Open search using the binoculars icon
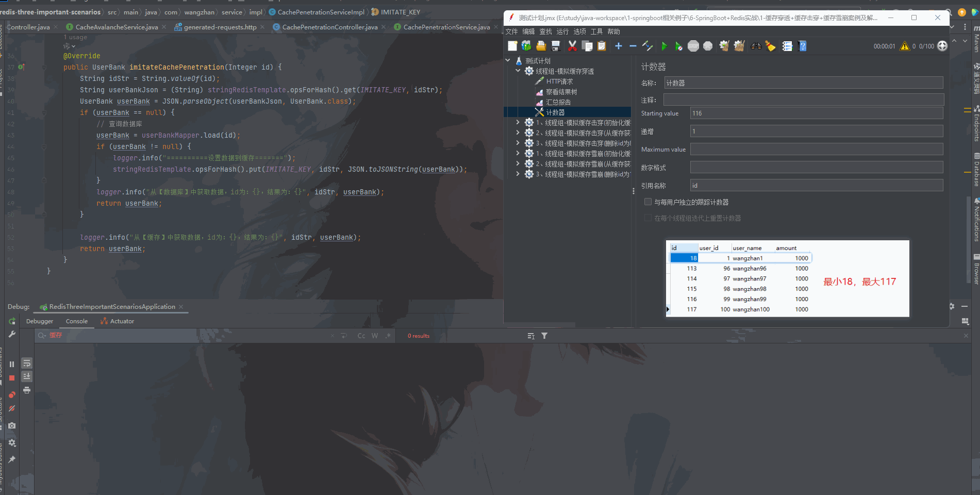980x495 pixels. 756,46
